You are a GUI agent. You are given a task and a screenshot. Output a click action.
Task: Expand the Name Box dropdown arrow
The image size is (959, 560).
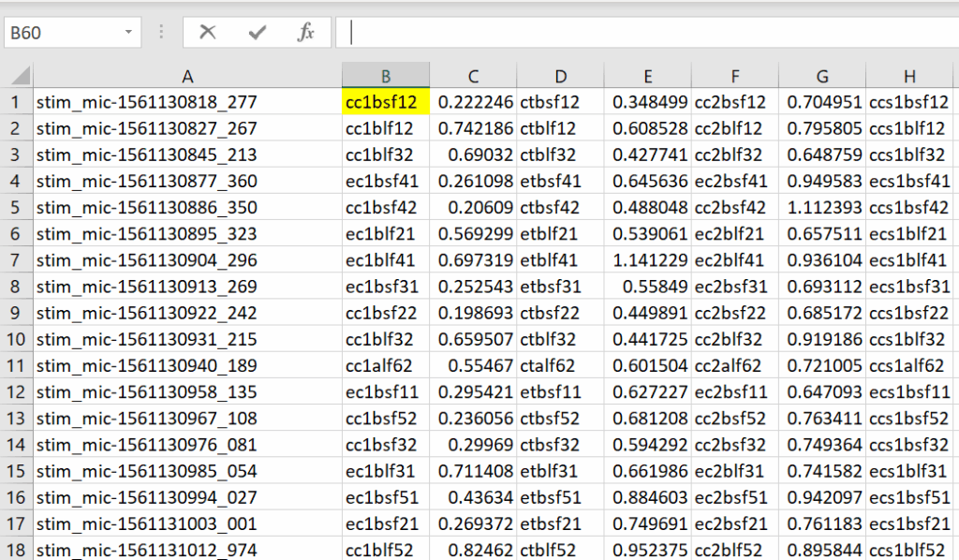pos(128,33)
